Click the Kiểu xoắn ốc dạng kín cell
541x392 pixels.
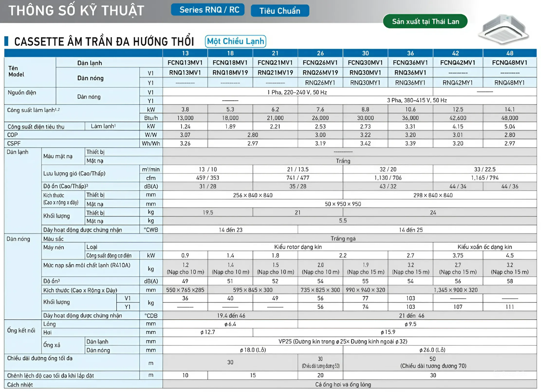click(485, 247)
